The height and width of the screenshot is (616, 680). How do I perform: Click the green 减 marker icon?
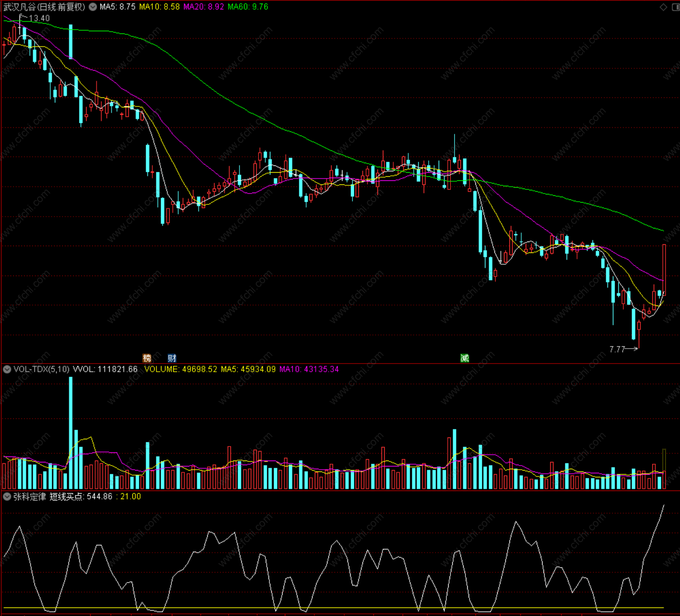pos(465,358)
